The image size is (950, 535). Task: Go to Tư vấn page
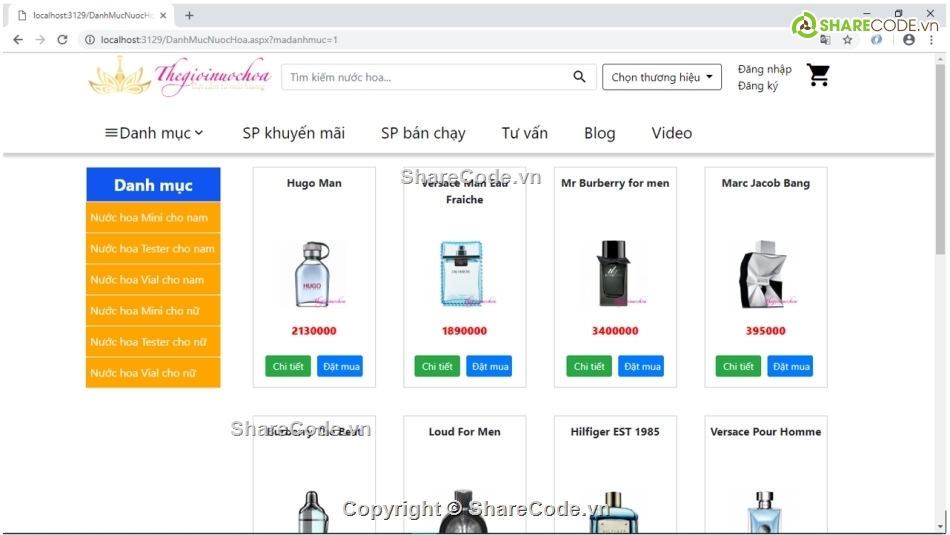click(x=524, y=133)
